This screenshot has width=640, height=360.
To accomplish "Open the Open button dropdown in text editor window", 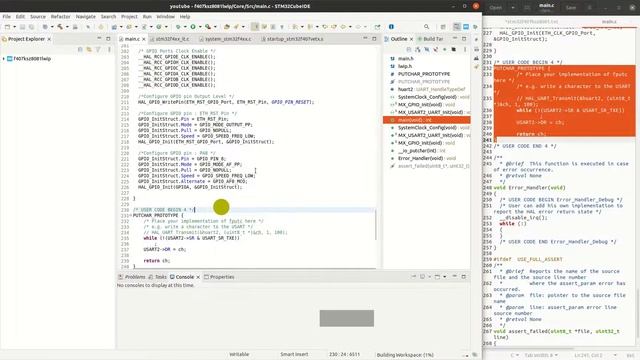I will (513, 7).
